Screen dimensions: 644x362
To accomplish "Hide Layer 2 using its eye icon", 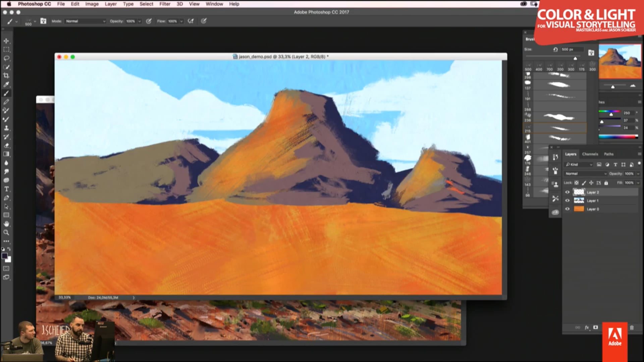I will point(568,192).
